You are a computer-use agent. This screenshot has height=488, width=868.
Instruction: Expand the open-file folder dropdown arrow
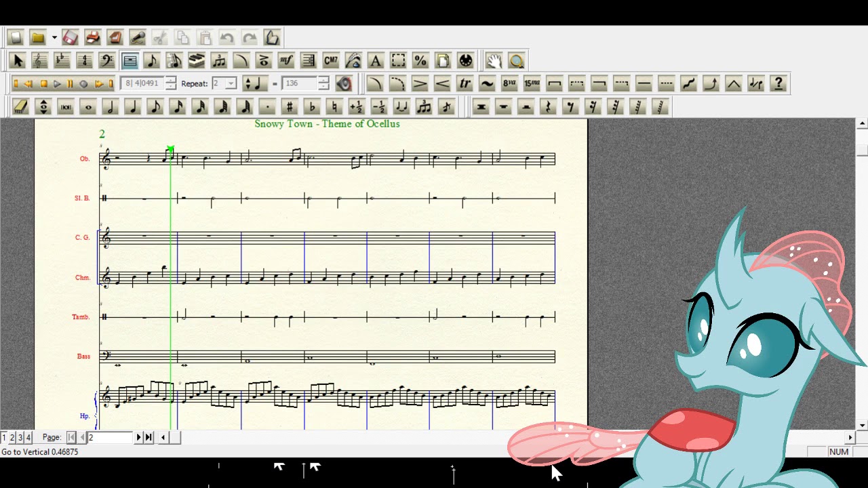click(x=54, y=38)
